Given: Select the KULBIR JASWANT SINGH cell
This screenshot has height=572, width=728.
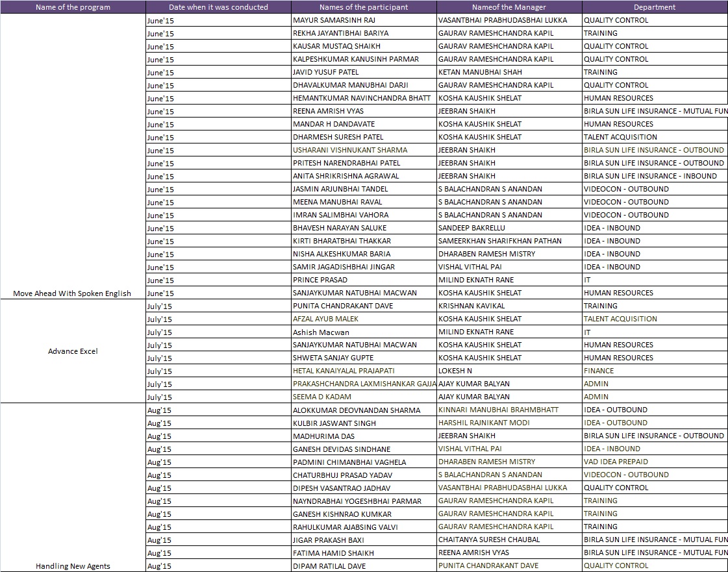Looking at the screenshot, I should [364, 423].
